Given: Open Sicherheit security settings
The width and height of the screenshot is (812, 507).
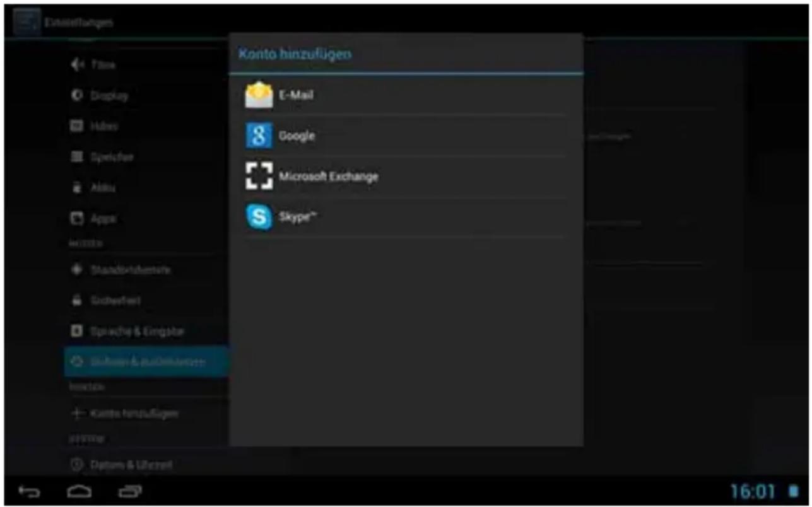Looking at the screenshot, I should coord(146,300).
